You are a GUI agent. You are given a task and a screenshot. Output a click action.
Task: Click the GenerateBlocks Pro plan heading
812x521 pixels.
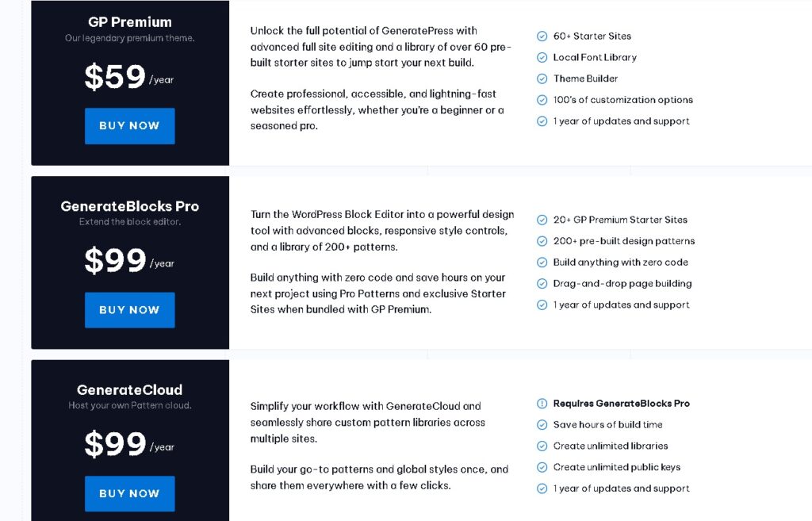(130, 206)
